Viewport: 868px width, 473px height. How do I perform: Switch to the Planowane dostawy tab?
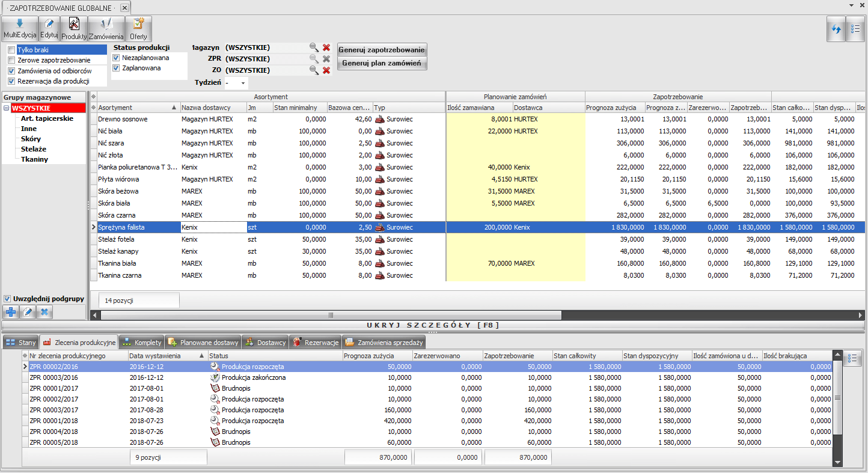click(204, 343)
